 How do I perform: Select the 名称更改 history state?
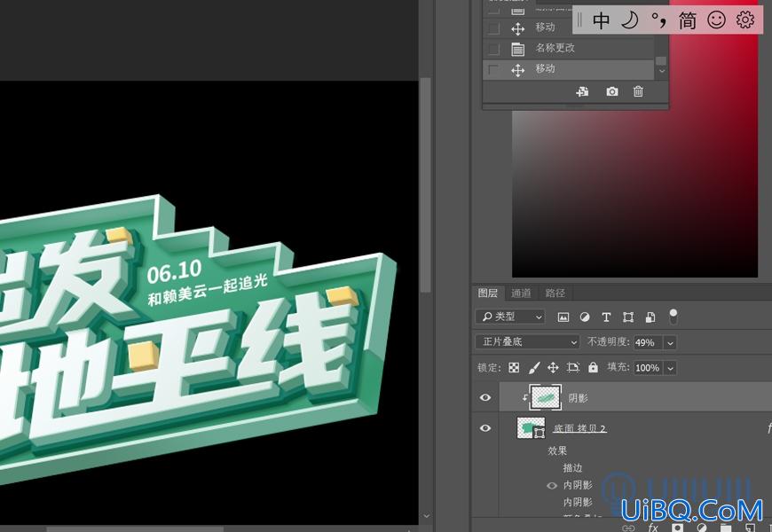coord(569,48)
